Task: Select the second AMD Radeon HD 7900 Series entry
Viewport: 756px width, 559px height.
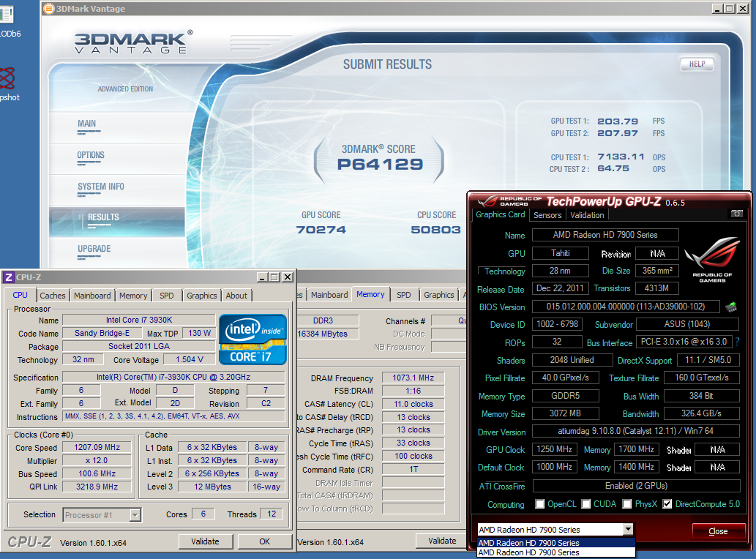Action: coord(556,552)
